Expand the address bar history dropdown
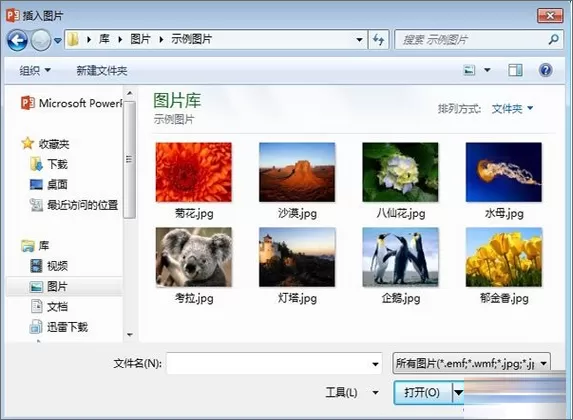This screenshot has height=420, width=573. pyautogui.click(x=360, y=39)
